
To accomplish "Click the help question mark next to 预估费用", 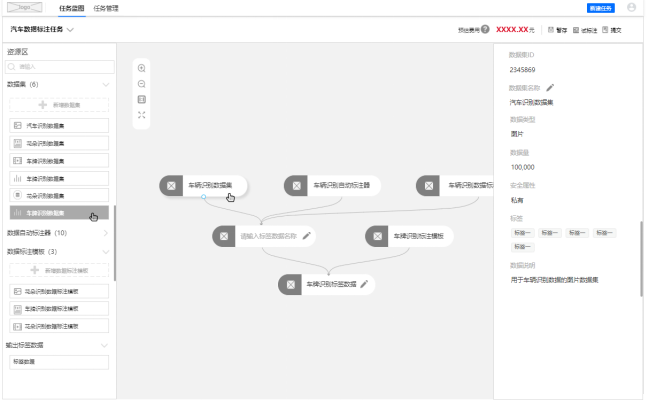I will coord(485,30).
